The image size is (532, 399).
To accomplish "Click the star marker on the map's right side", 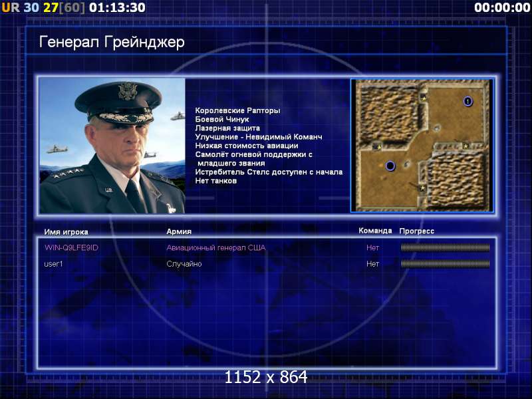I will (x=466, y=146).
